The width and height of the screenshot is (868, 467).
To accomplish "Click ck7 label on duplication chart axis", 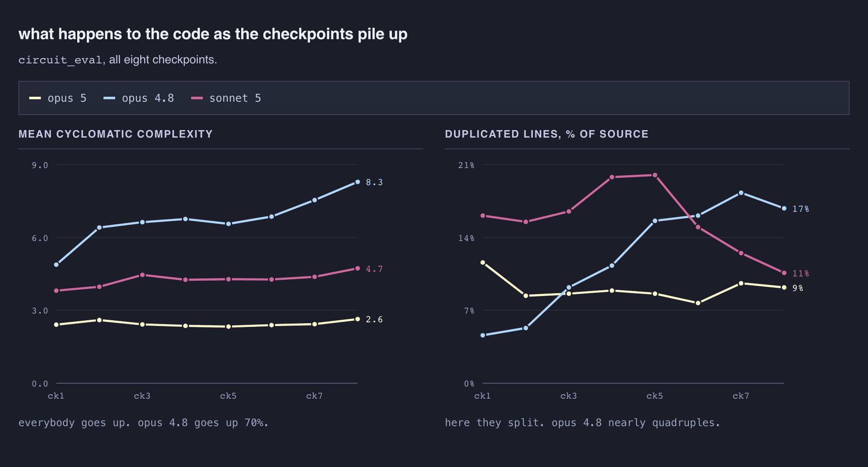I will pos(741,396).
